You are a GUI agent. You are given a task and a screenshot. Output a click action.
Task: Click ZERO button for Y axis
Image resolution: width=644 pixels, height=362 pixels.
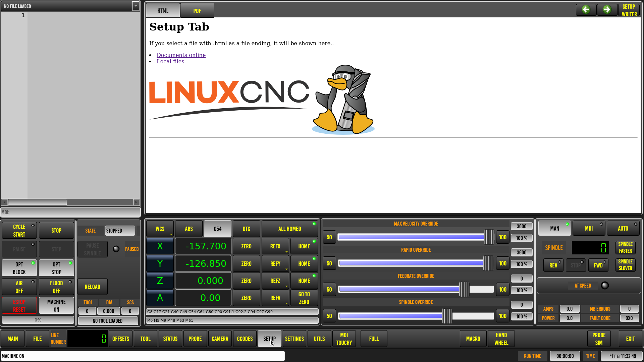pyautogui.click(x=247, y=264)
